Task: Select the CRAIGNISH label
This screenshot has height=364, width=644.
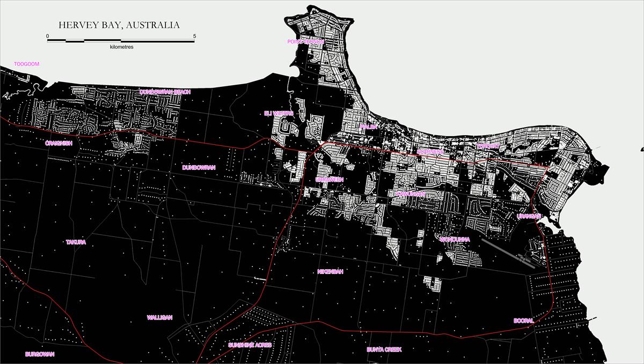Action: pos(58,144)
